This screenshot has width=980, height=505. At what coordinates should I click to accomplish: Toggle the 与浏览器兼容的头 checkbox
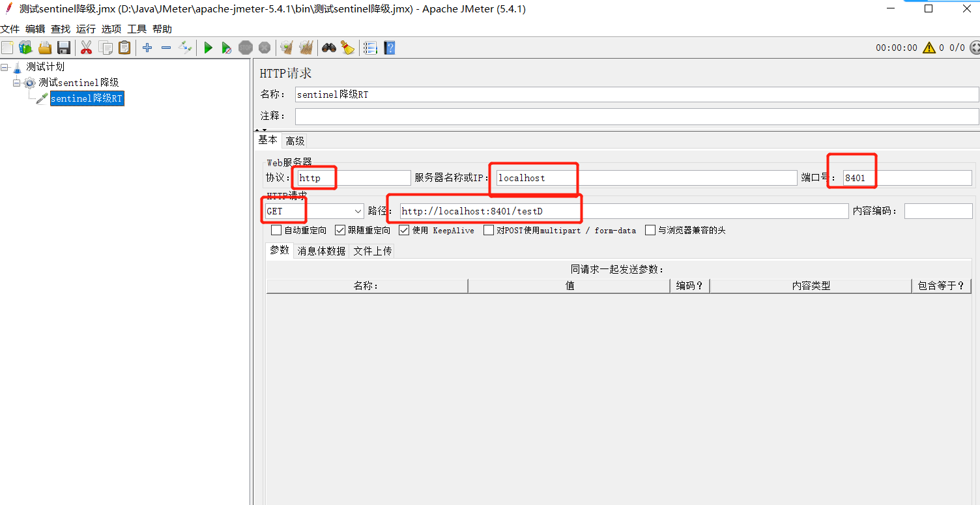point(650,230)
